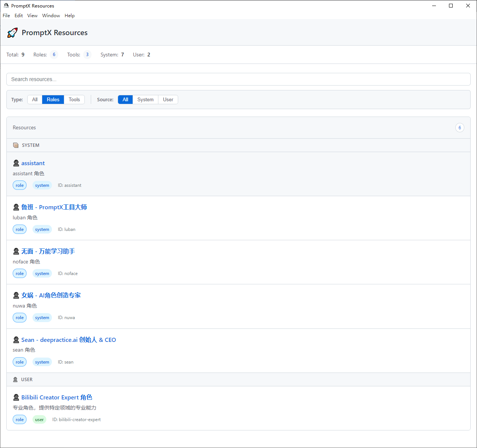Screen dimensions: 477x448
Task: Click the avatar icon beside Sean role
Action: point(16,340)
